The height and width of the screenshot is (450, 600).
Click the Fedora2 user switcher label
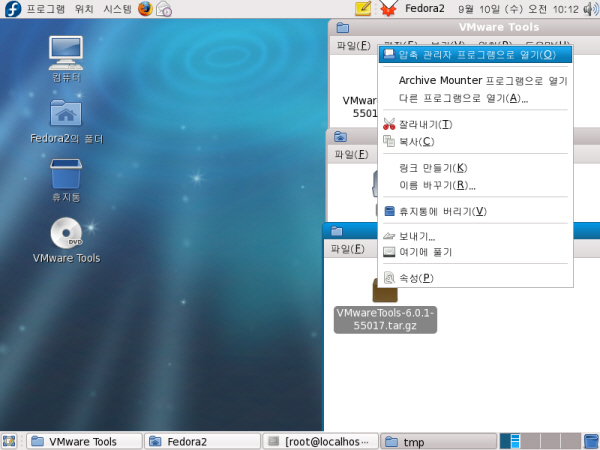[425, 8]
